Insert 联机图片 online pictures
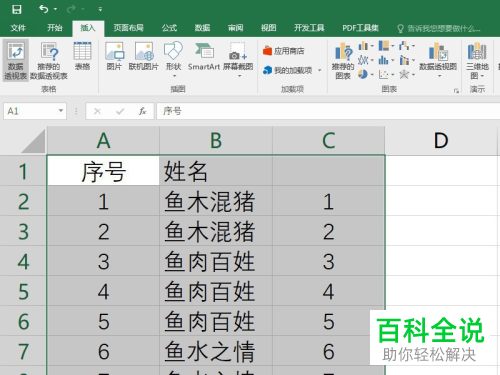This screenshot has height=375, width=500. click(144, 56)
